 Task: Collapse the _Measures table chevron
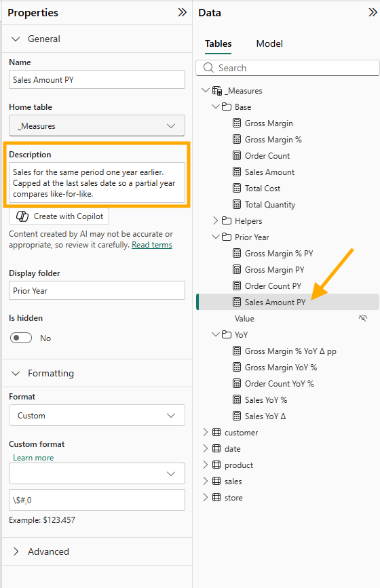point(205,90)
